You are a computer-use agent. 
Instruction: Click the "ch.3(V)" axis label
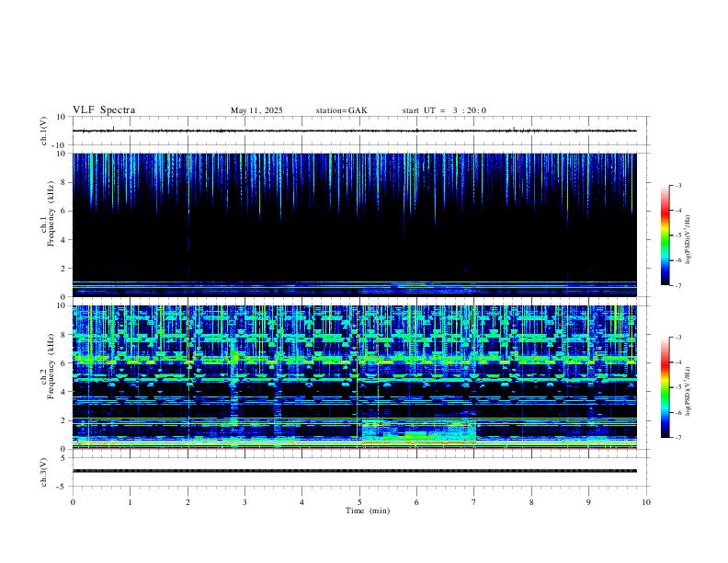[x=44, y=473]
